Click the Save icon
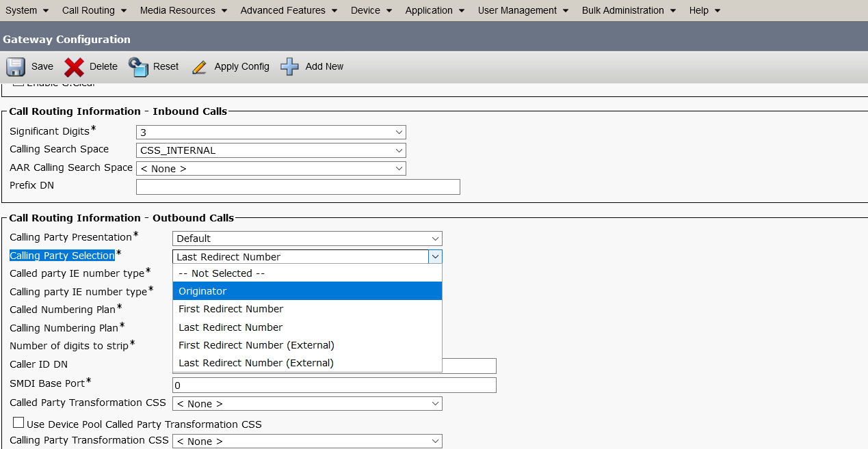Viewport: 868px width, 449px height. tap(15, 66)
